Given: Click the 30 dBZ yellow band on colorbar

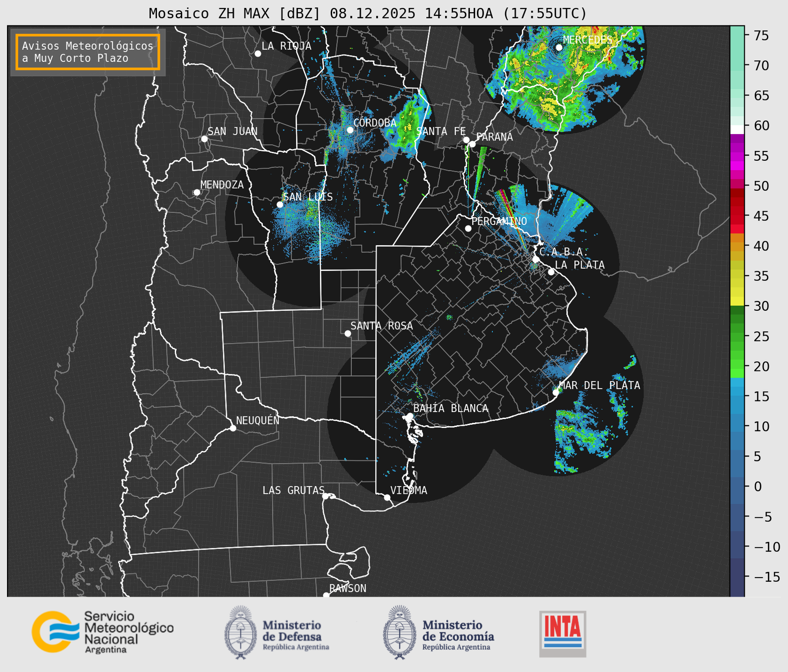Looking at the screenshot, I should [737, 301].
